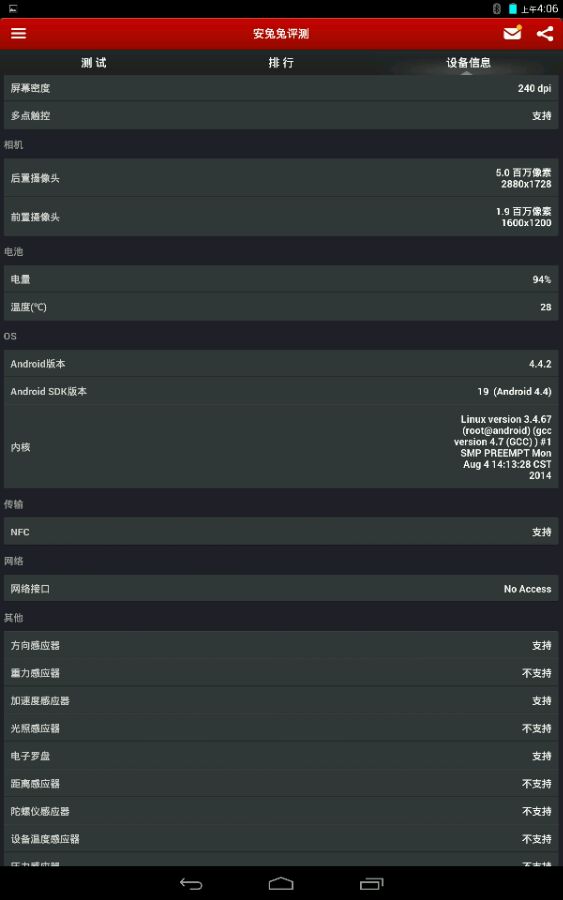
Task: Tap the Android版本 4.4.2 row
Action: point(281,364)
